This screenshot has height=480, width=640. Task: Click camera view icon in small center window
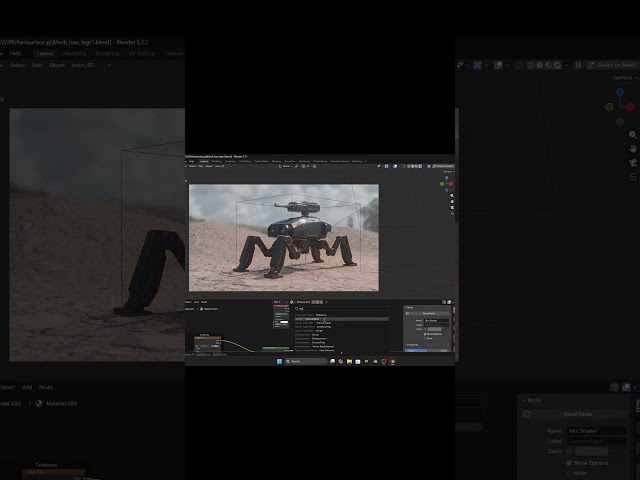pos(452,207)
